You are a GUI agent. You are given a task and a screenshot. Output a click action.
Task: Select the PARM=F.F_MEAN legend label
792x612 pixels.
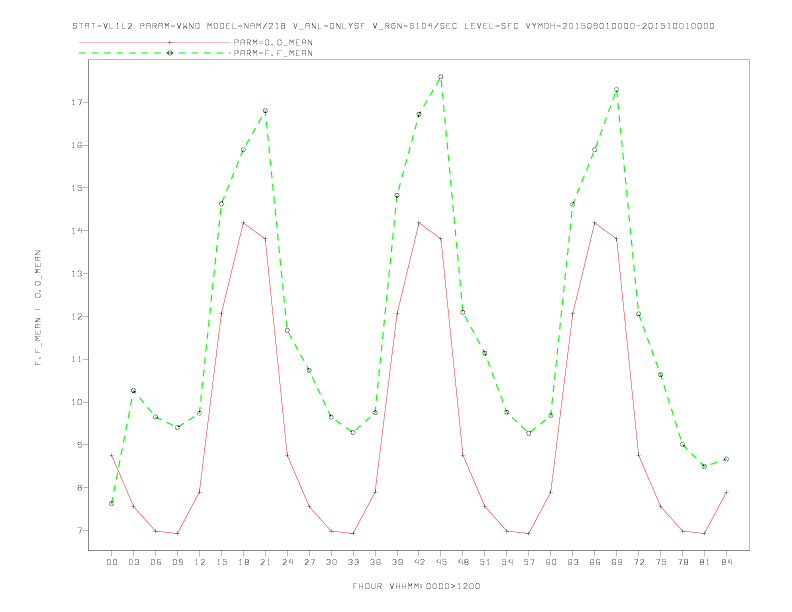click(273, 53)
